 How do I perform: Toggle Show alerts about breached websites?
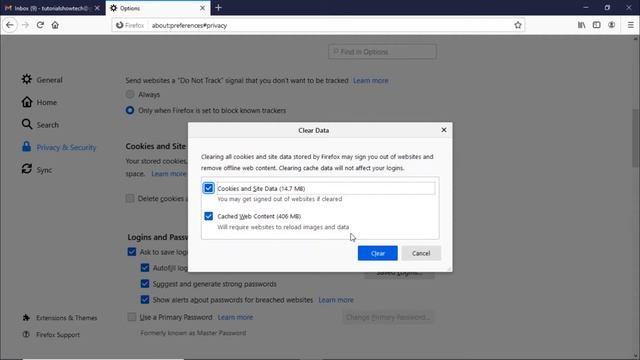point(145,300)
